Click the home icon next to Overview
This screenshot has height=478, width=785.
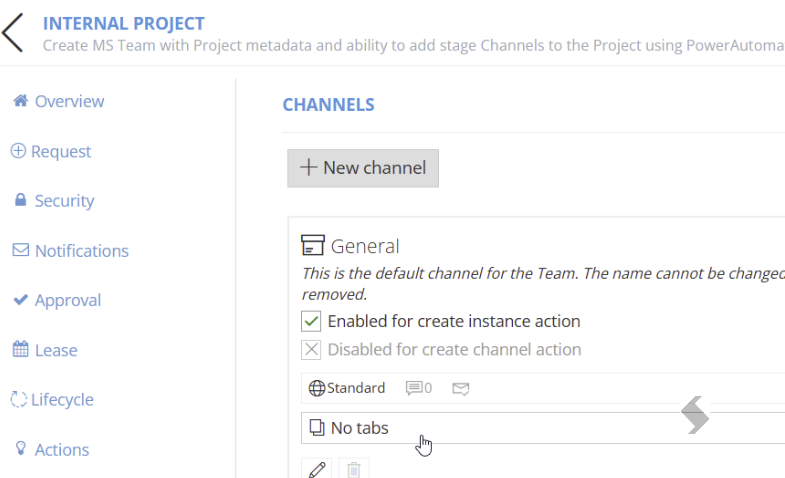click(21, 101)
